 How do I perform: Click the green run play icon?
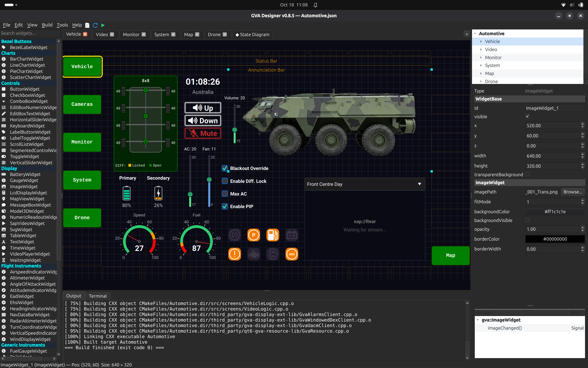(x=103, y=25)
